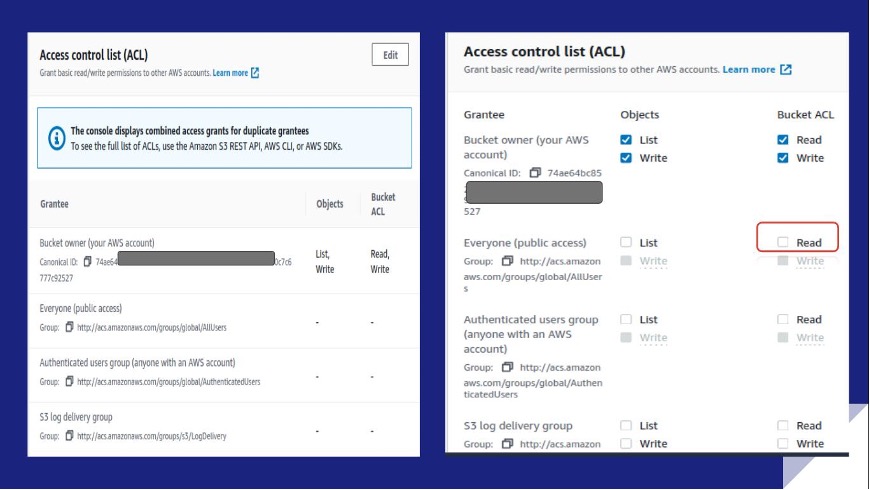Check Bucket ACL Read for Everyone (public access)
Screen dimensions: 870x490
pos(783,242)
